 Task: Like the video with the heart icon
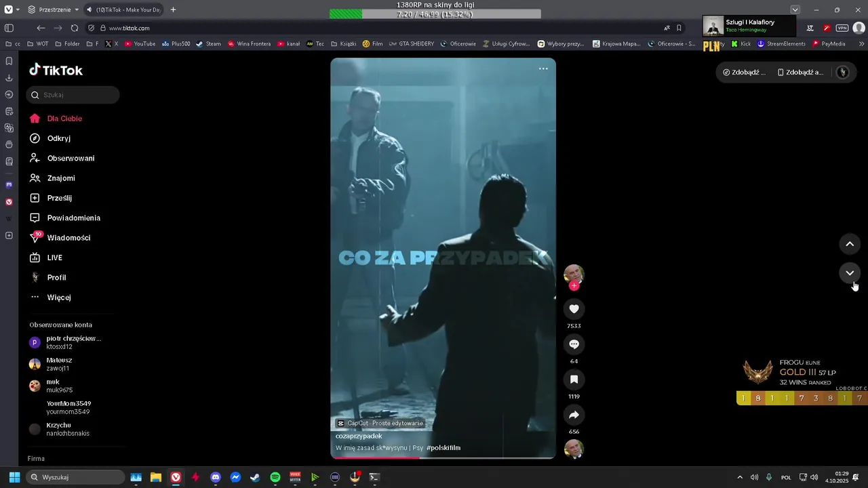tap(574, 309)
